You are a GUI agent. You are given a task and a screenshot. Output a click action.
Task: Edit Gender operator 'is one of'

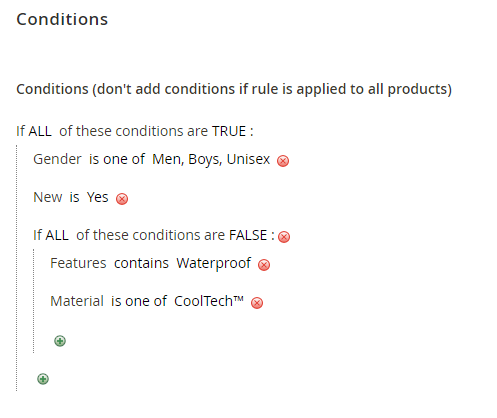[x=117, y=159]
